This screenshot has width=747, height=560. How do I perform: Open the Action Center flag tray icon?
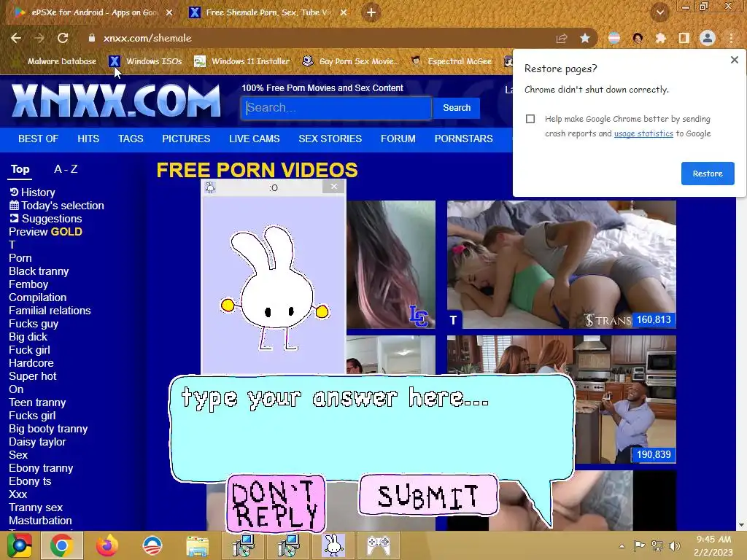[639, 546]
